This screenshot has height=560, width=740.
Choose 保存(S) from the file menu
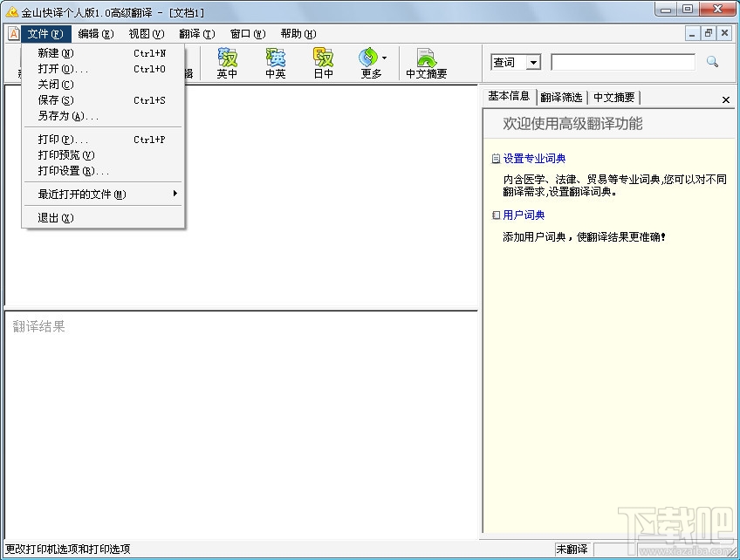(103, 100)
